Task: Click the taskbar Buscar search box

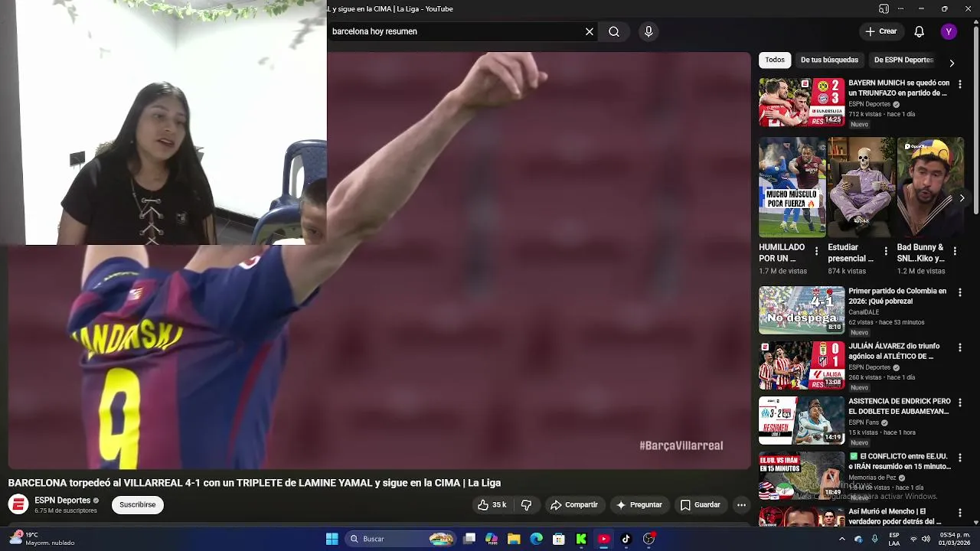Action: pos(400,539)
